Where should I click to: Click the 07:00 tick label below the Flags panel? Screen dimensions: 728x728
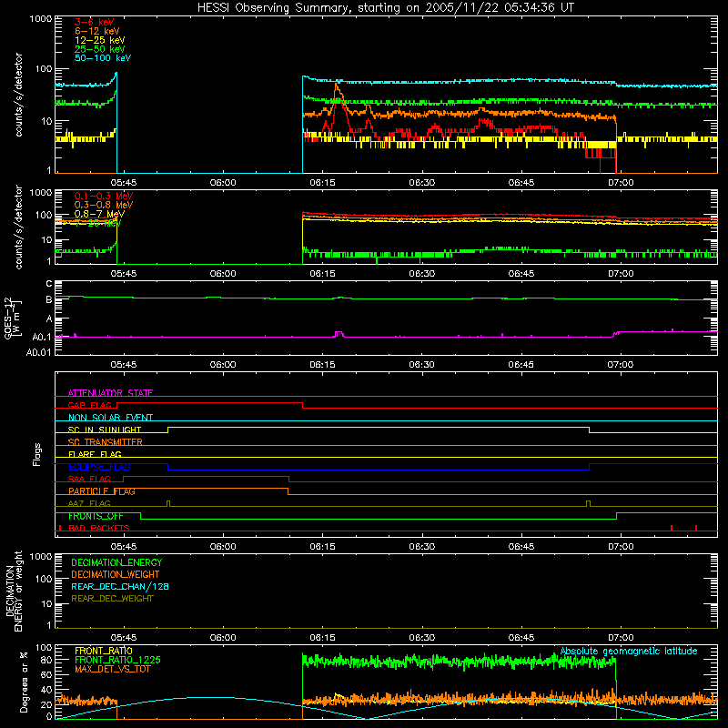coord(621,547)
